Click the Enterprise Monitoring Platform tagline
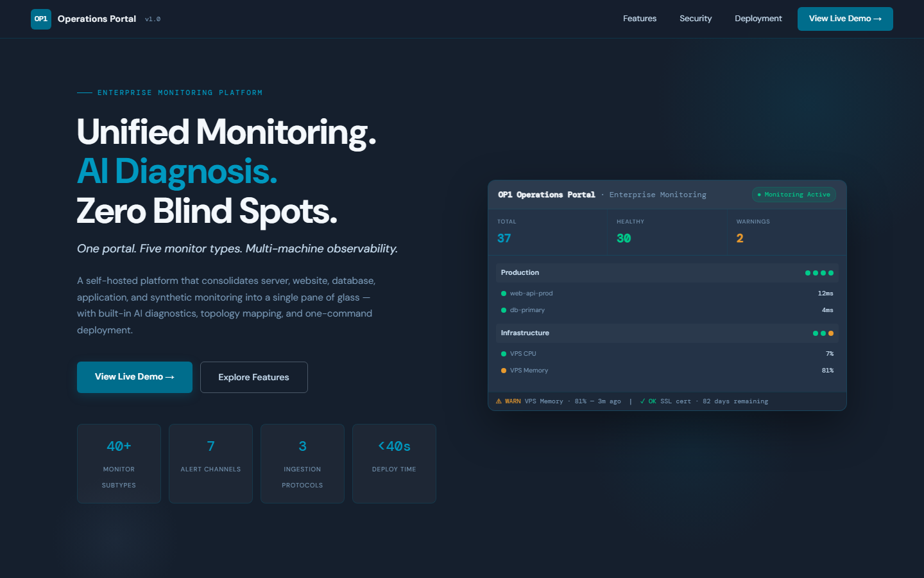The height and width of the screenshot is (578, 924). [180, 92]
